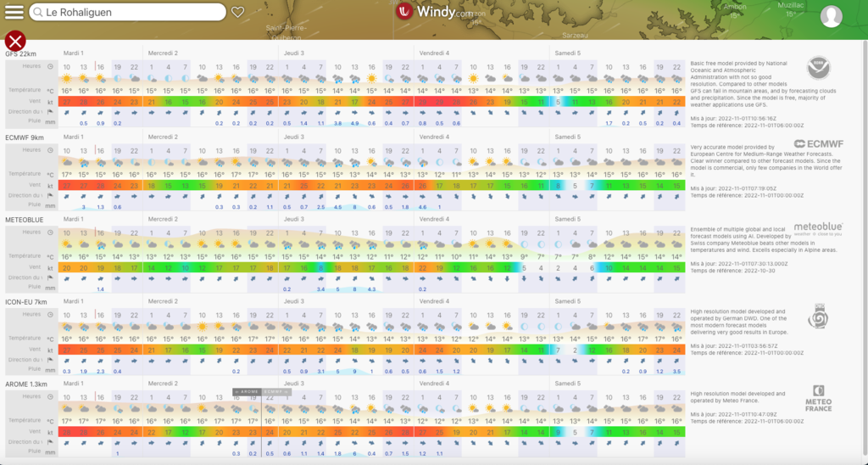Click the Meteo France logo for AROME

[818, 399]
